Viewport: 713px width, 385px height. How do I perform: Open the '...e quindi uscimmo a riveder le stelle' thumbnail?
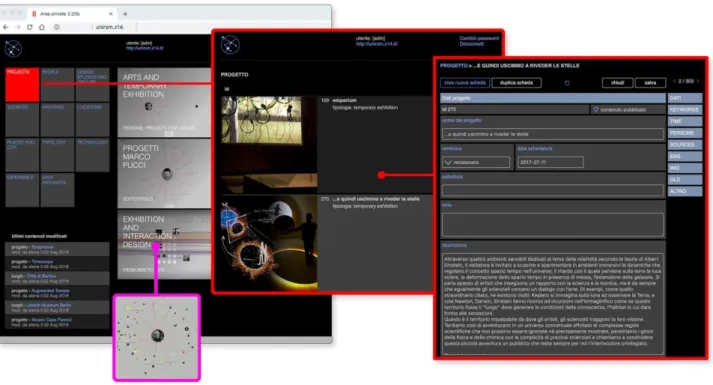269,243
